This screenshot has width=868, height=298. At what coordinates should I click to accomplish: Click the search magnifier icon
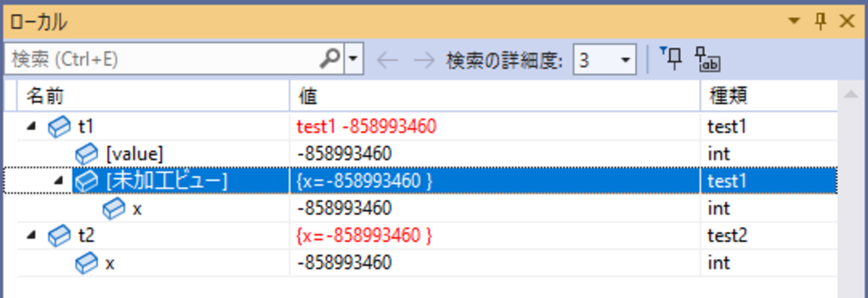pos(331,60)
